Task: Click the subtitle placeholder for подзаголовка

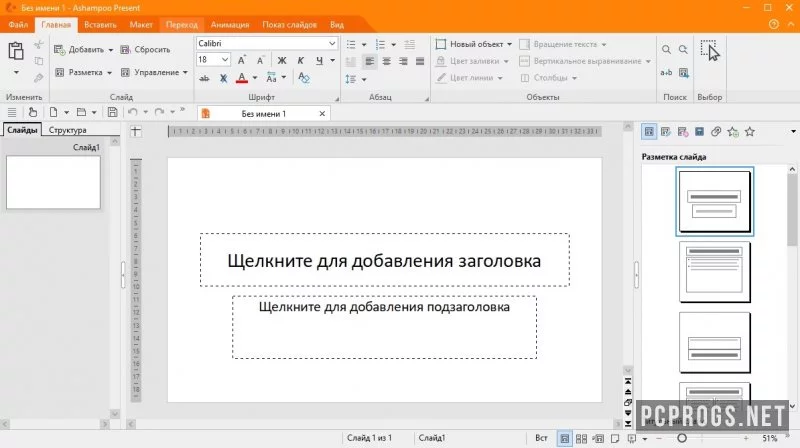Action: coord(384,327)
